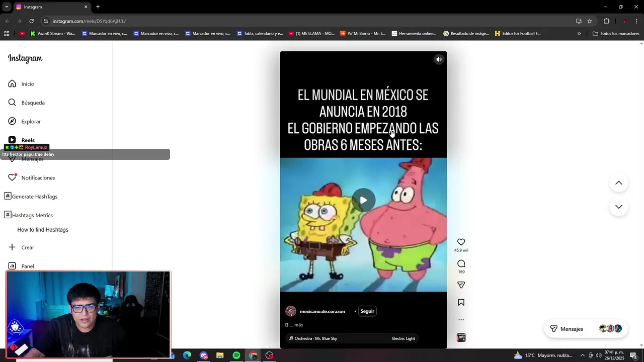
Task: Open Resultado de imágenes bookmark
Action: [466, 34]
